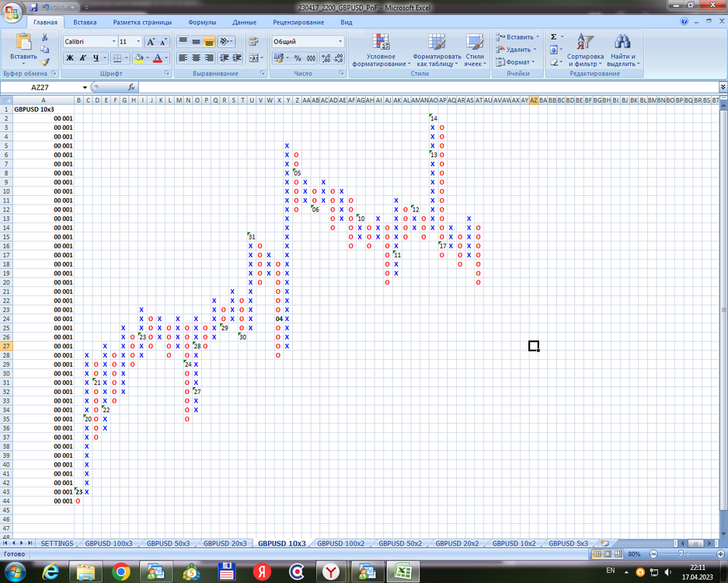728x583 pixels.
Task: Click the Fill Color bucket icon
Action: click(138, 58)
